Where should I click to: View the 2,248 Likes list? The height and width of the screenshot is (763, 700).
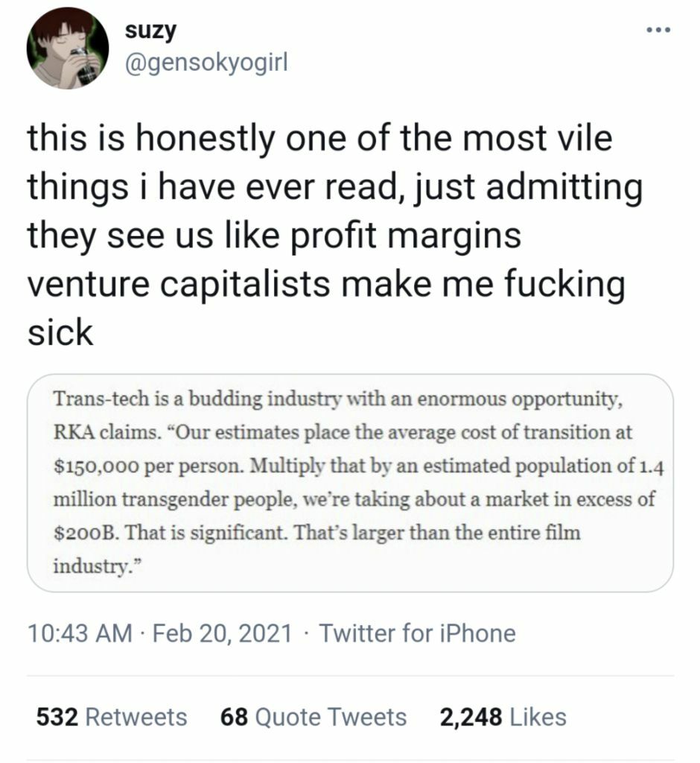point(503,718)
